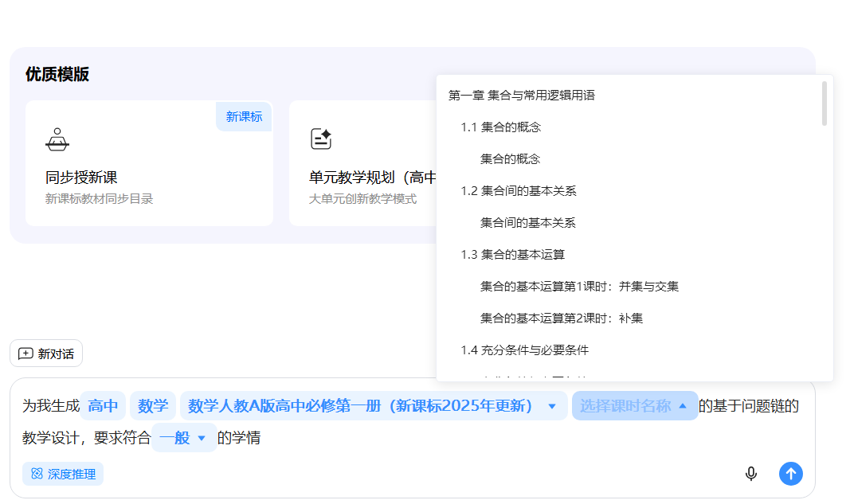The width and height of the screenshot is (850, 504).
Task: Select 1.4 充分条件与必要条件 entry
Action: 526,350
